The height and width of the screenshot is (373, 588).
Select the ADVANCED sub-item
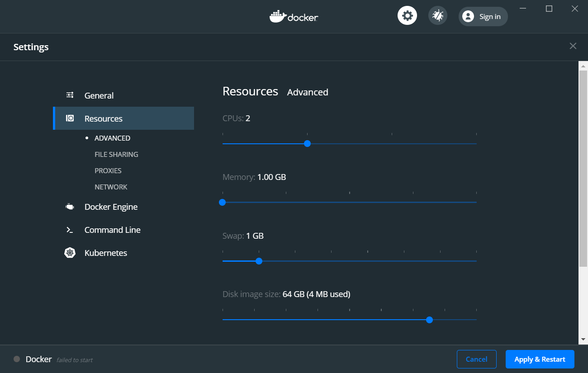(112, 138)
